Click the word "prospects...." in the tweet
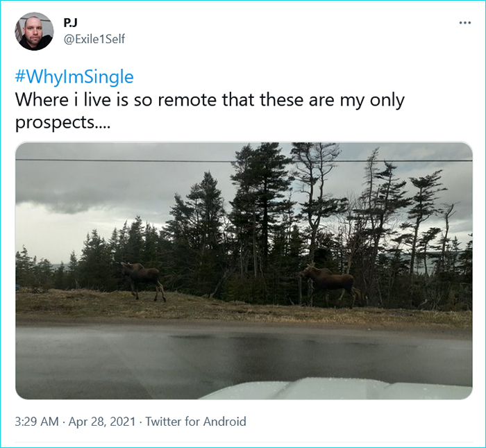Image resolution: width=486 pixels, height=448 pixels. point(62,123)
